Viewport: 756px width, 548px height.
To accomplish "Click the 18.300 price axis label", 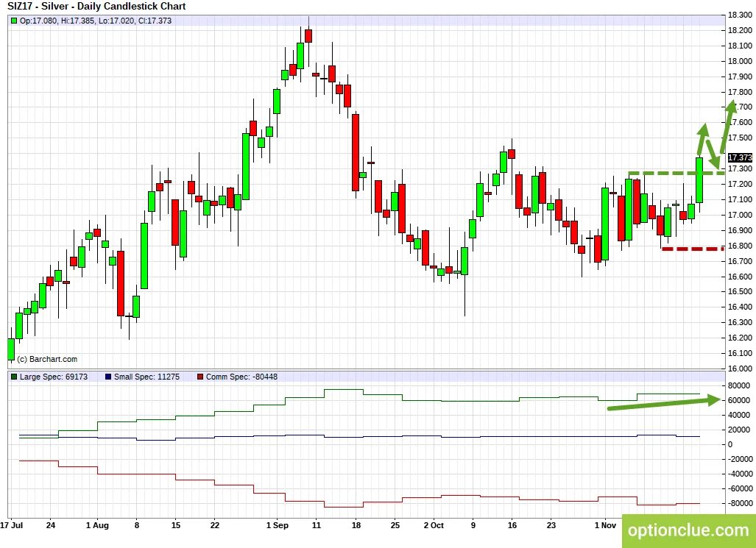I will tap(741, 15).
